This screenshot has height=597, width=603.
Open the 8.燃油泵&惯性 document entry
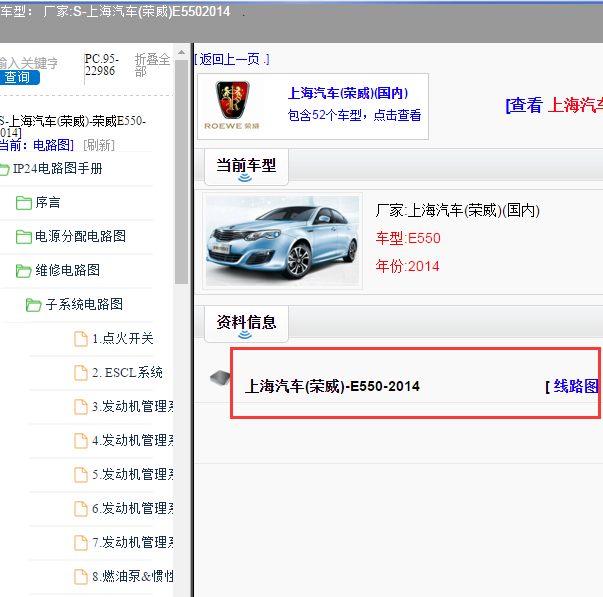tap(132, 576)
